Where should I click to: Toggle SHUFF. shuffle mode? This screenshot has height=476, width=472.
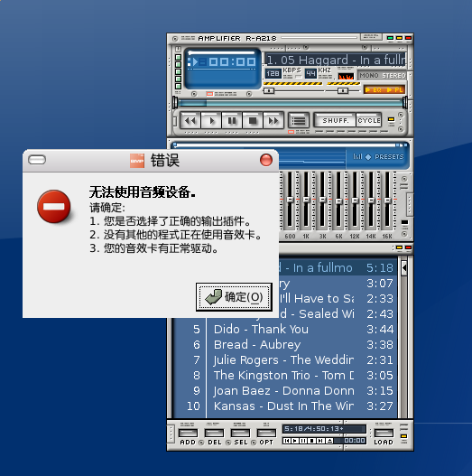(335, 120)
